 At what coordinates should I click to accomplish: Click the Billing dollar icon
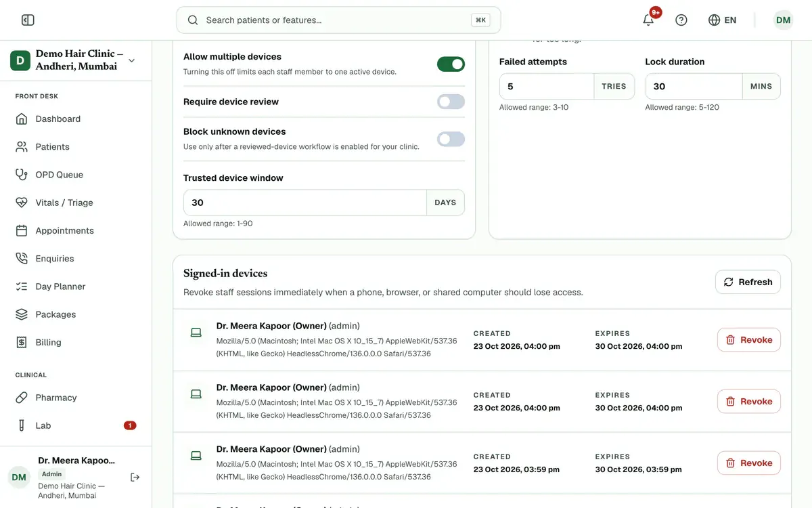(22, 343)
